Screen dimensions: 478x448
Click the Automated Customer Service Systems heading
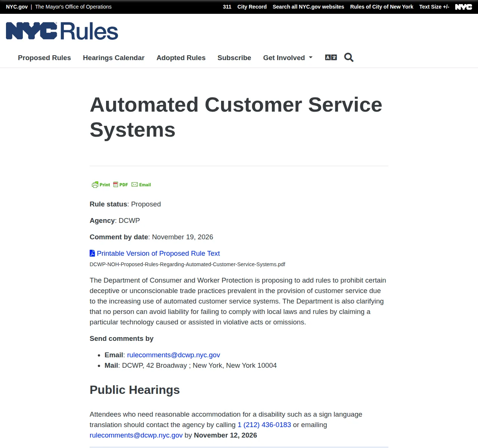(236, 117)
